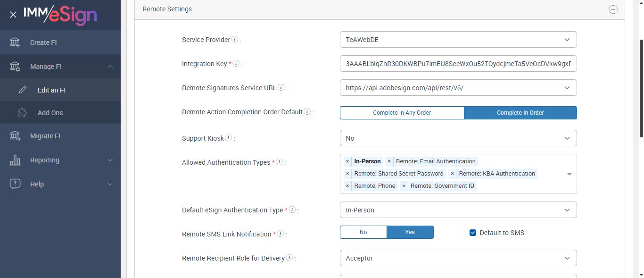Image resolution: width=644 pixels, height=278 pixels.
Task: Open the Support Kiosk dropdown
Action: (458, 138)
